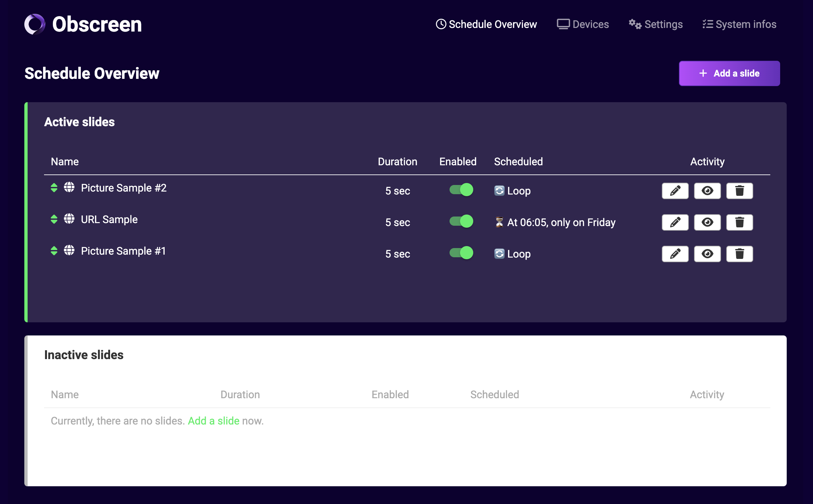This screenshot has height=504, width=813.
Task: Open the Devices page
Action: (583, 24)
